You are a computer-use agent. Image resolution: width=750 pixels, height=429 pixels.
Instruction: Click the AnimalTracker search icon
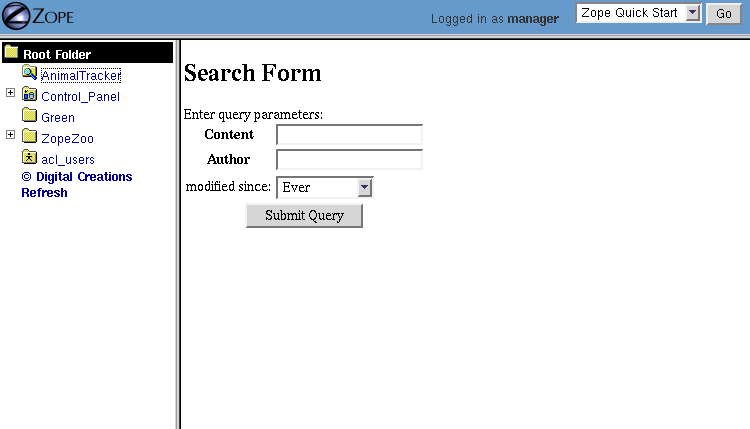[x=29, y=74]
